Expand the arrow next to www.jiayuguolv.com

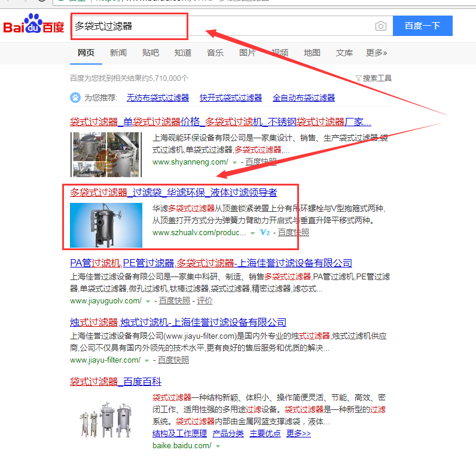coord(148,301)
